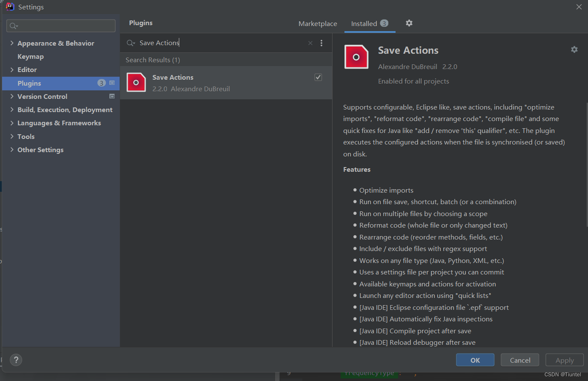Click the Include / exclude files feature line
The width and height of the screenshot is (588, 381).
pos(423,248)
